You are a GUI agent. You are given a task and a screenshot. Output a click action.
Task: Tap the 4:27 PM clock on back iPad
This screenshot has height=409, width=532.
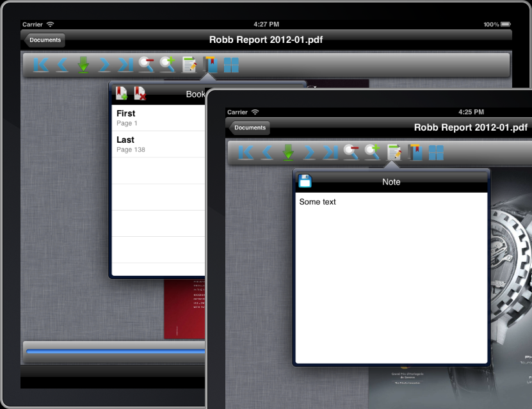266,24
